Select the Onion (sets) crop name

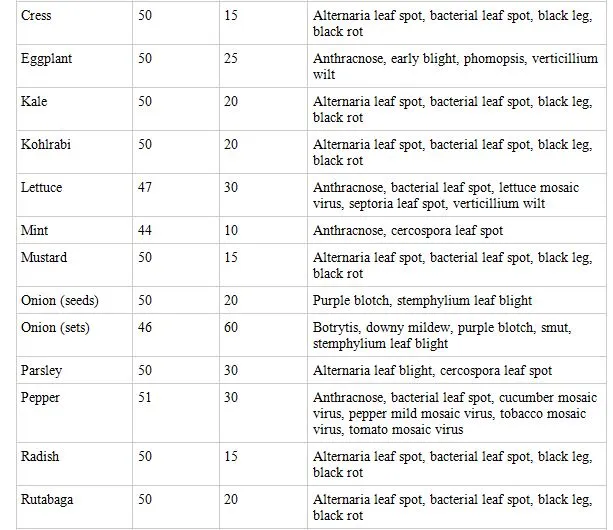(56, 328)
